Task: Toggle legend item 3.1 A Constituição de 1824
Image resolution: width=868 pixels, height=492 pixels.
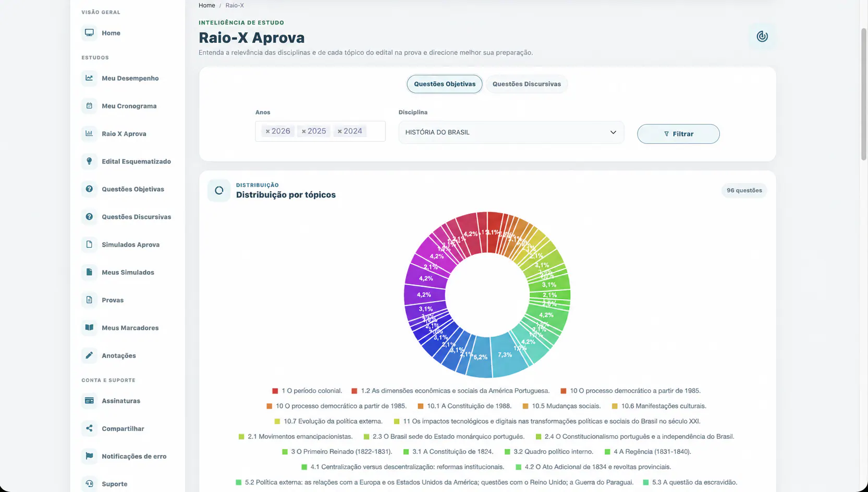Action: click(x=448, y=452)
